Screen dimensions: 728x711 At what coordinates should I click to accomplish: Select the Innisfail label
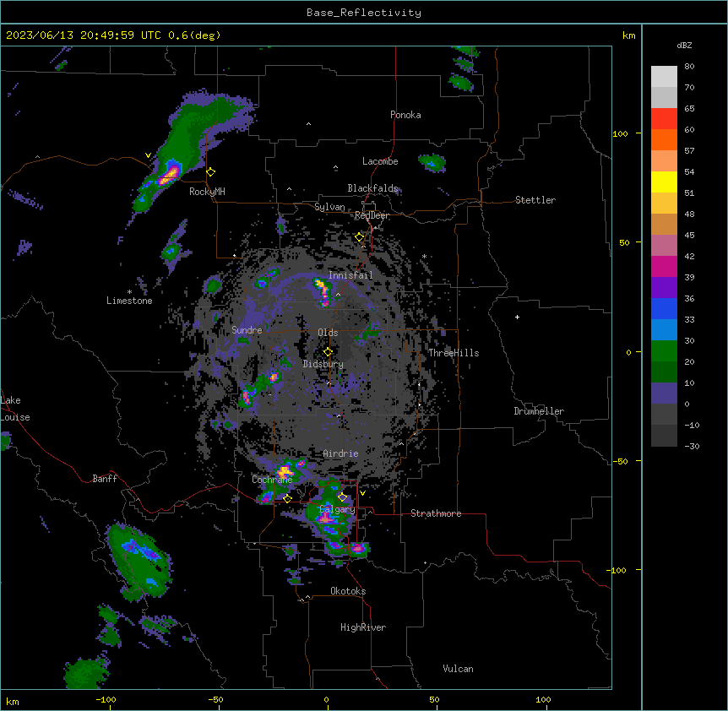(350, 275)
